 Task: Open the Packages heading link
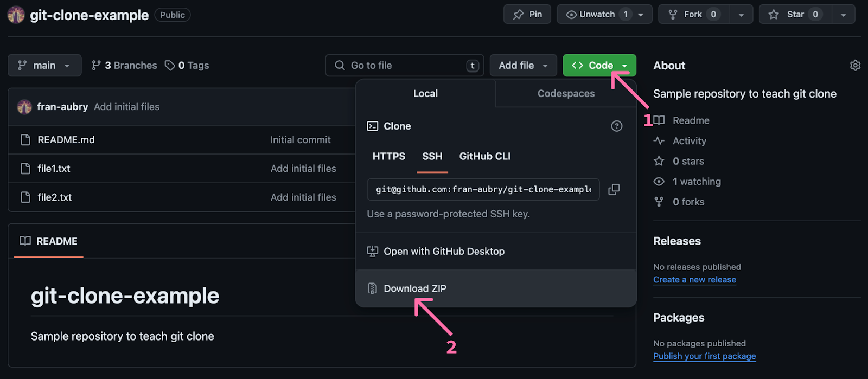(x=679, y=318)
